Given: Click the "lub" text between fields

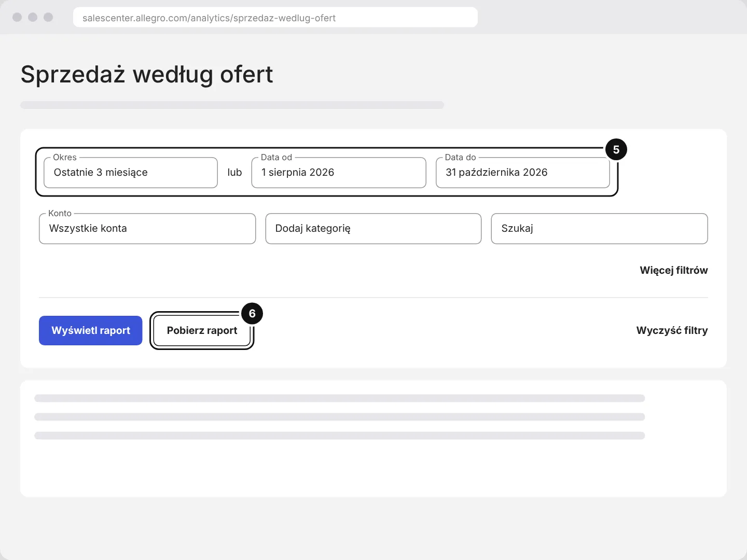Looking at the screenshot, I should click(234, 173).
